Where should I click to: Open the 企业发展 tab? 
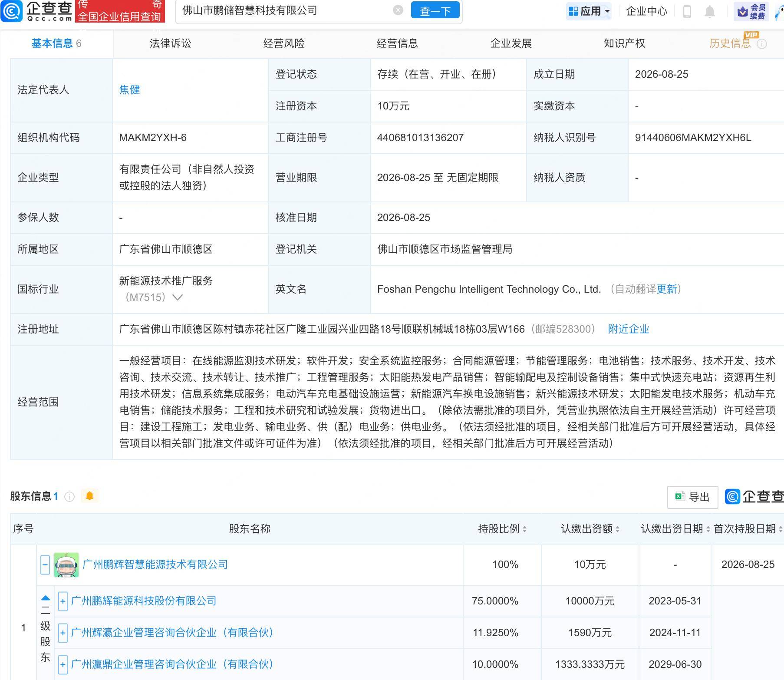coord(511,43)
